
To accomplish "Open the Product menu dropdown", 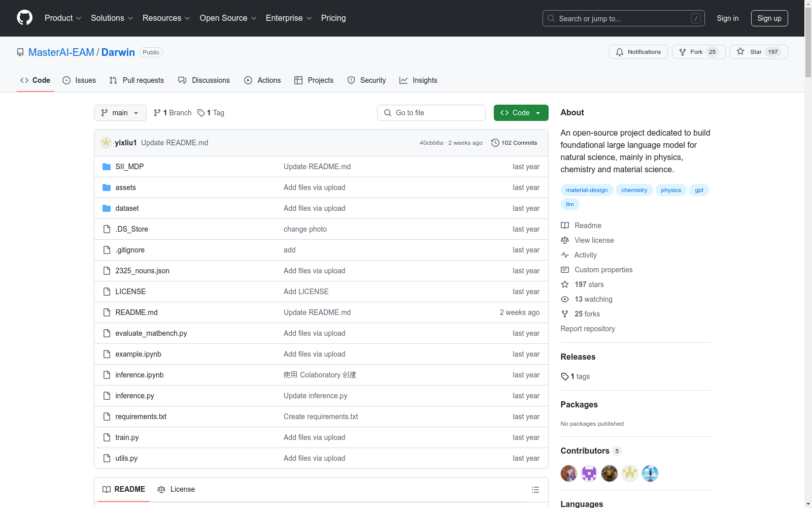I will pyautogui.click(x=63, y=18).
